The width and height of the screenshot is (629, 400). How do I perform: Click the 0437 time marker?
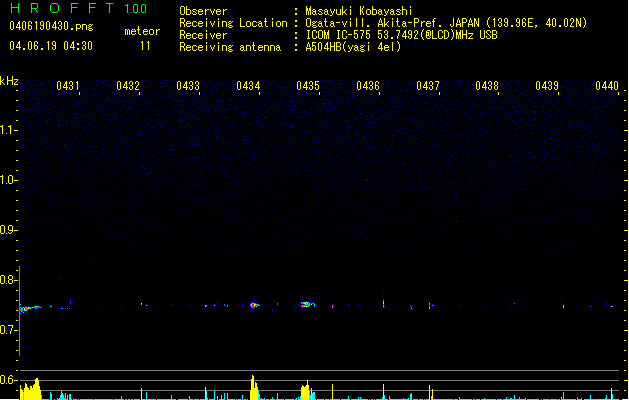point(428,86)
